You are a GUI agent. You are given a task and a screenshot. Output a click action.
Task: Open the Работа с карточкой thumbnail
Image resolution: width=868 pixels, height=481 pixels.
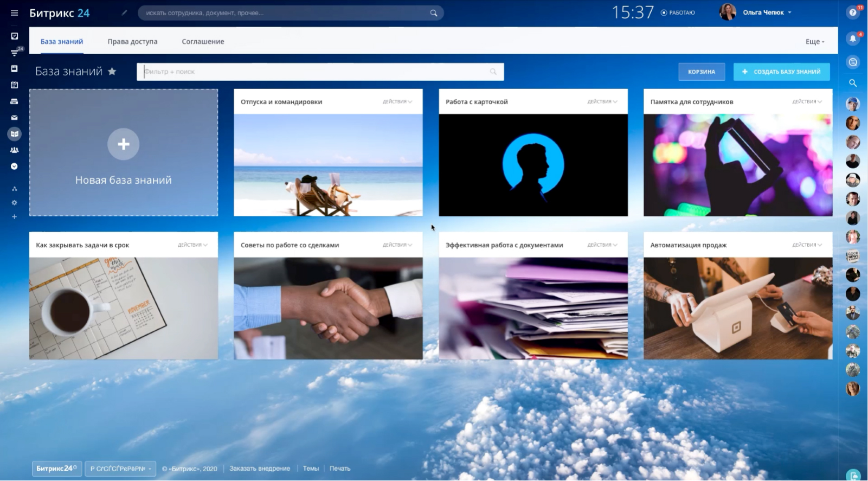click(x=533, y=165)
